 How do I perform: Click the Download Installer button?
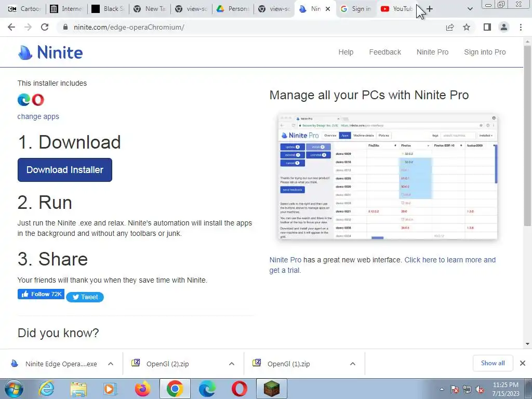coord(65,170)
